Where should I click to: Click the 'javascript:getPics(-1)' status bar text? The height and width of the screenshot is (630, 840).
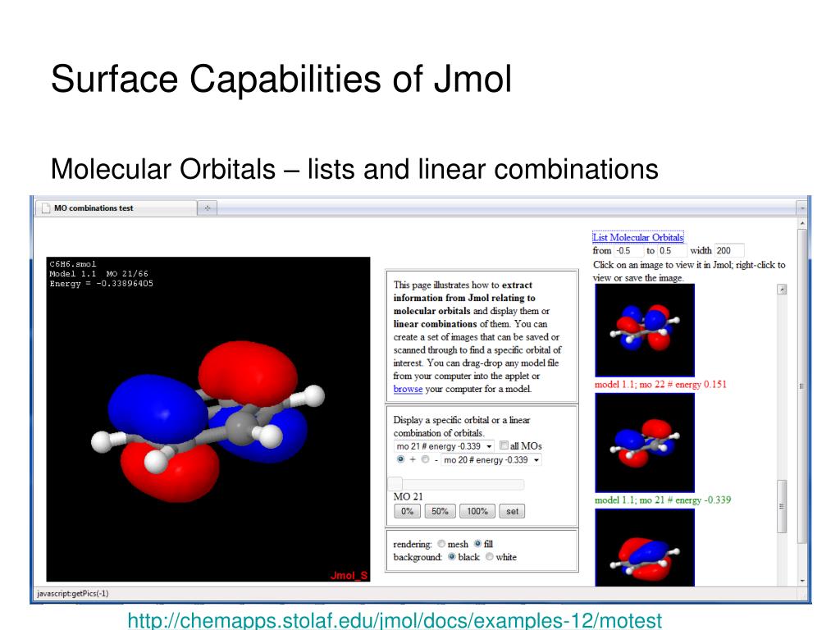pos(72,593)
